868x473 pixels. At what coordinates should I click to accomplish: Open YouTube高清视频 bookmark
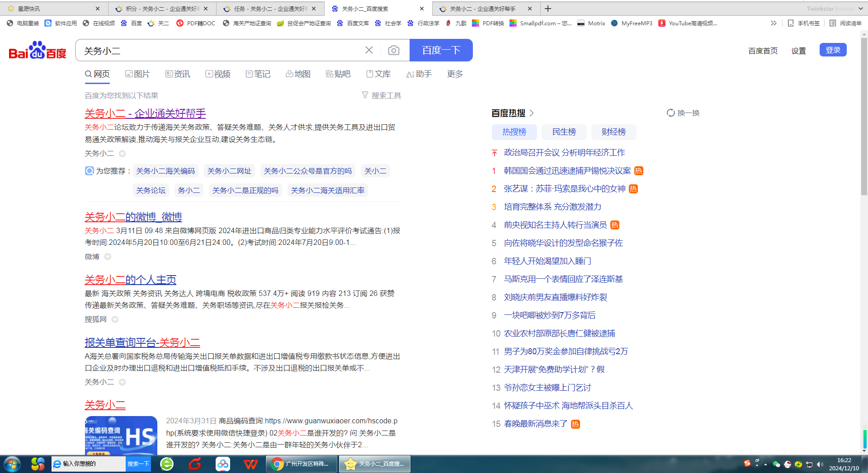coord(688,23)
